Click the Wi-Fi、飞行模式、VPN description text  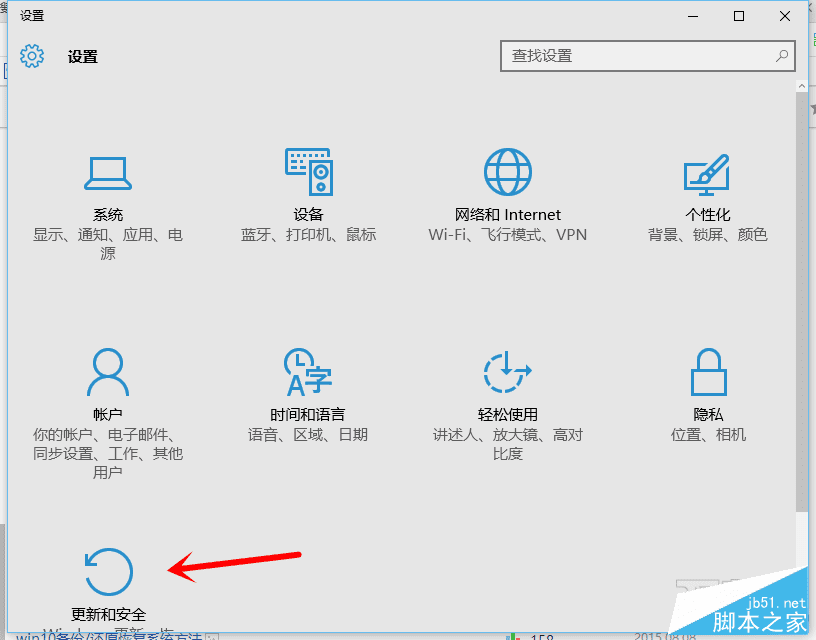508,234
